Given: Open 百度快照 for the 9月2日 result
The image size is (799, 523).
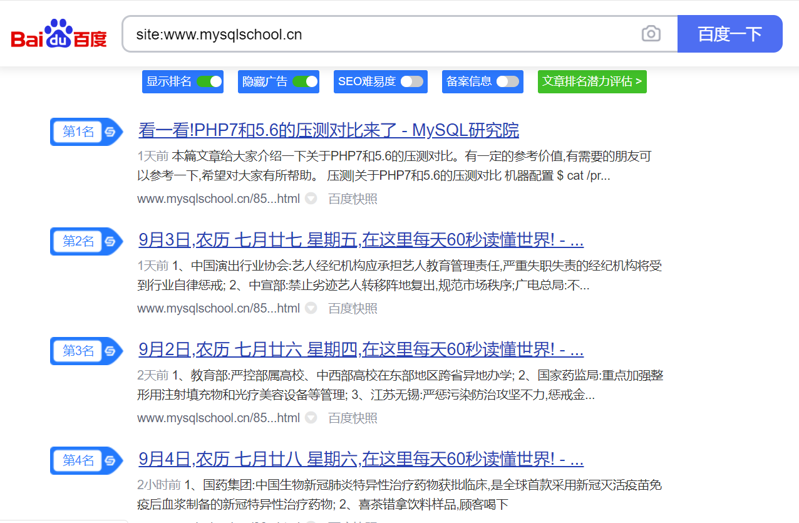Looking at the screenshot, I should 353,418.
